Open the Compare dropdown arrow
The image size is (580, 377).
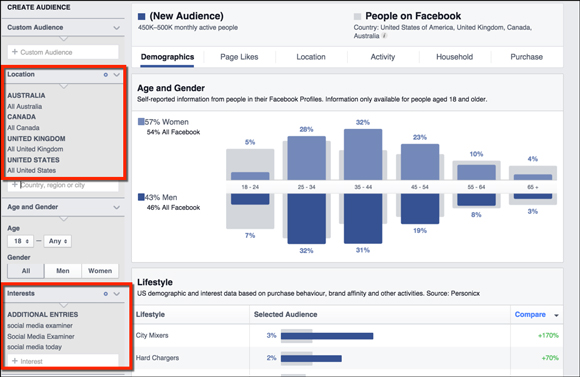coord(556,315)
